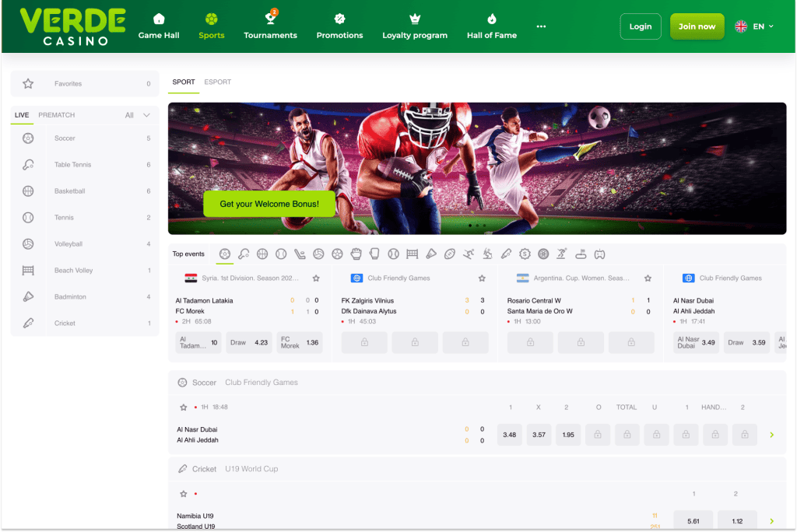
Task: Switch to the ESPORT tab
Action: pos(218,82)
